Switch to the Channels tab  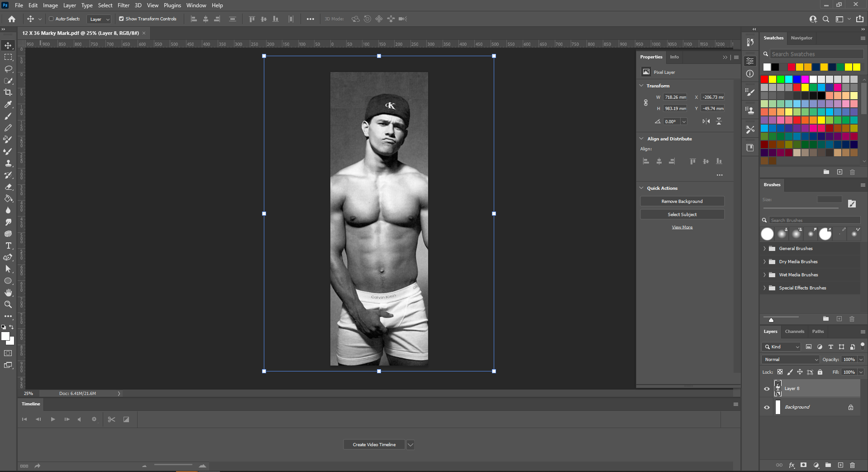(x=794, y=332)
